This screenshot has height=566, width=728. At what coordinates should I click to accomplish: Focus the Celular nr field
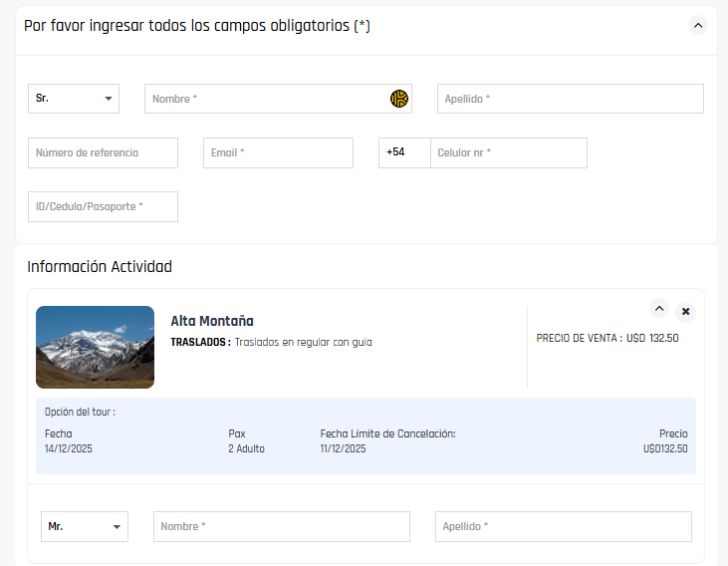508,152
